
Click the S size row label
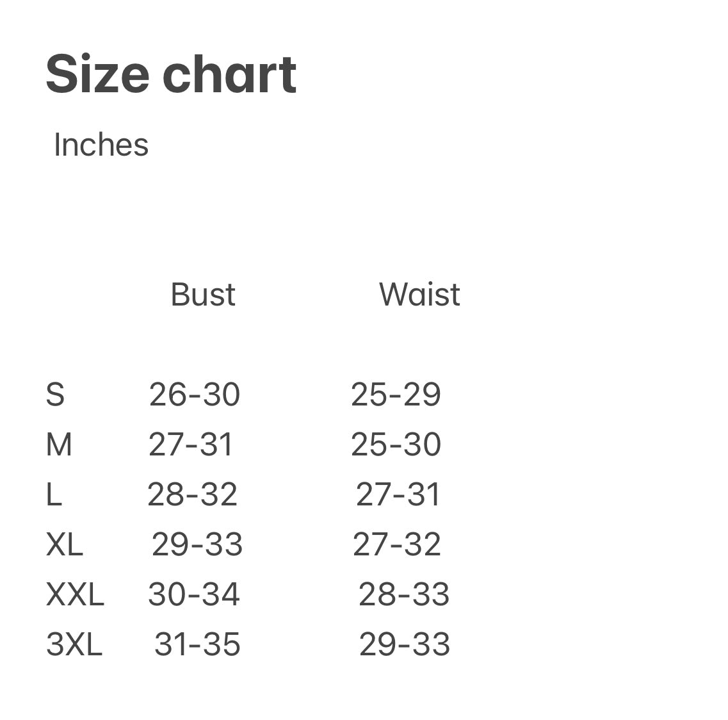[x=55, y=395]
